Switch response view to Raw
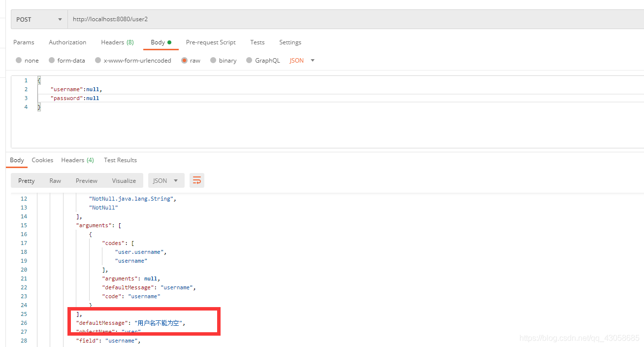 (x=55, y=180)
